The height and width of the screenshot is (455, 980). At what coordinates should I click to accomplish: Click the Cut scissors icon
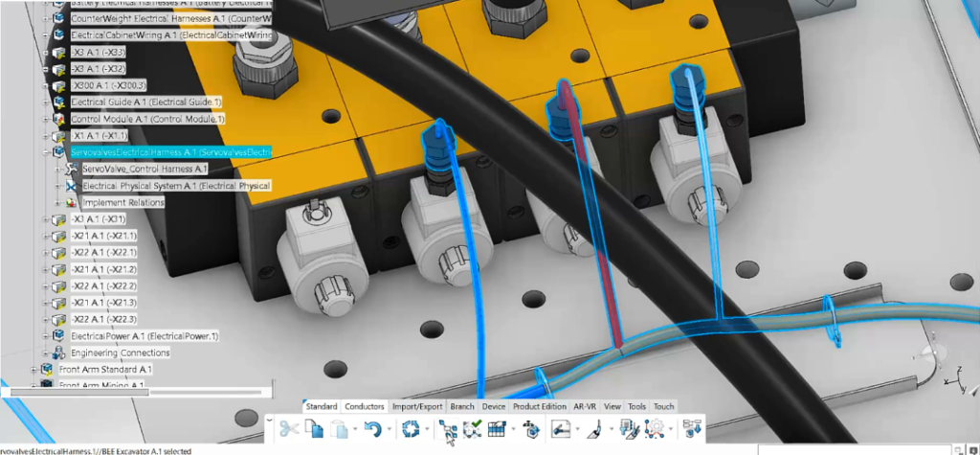pos(290,428)
